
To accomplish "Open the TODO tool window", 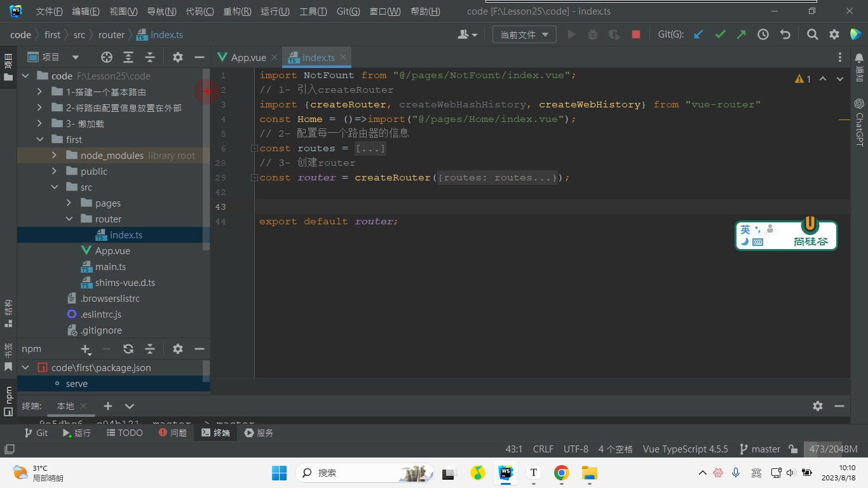I will pos(124,433).
